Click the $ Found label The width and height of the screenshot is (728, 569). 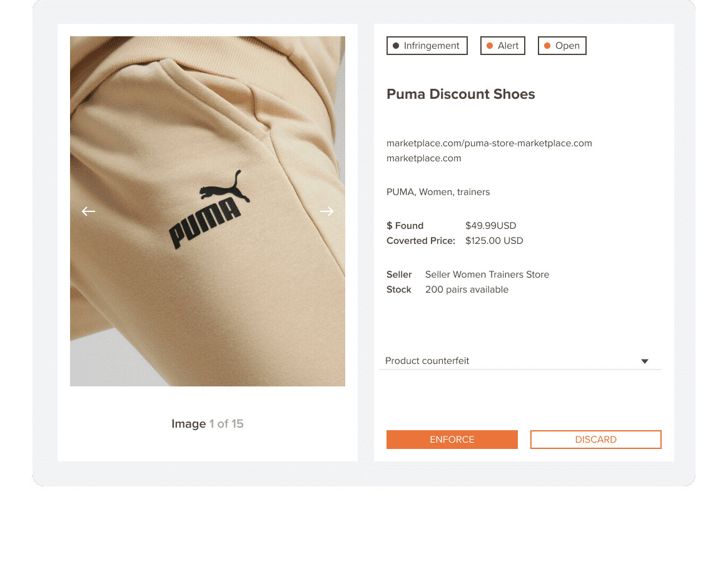click(405, 226)
